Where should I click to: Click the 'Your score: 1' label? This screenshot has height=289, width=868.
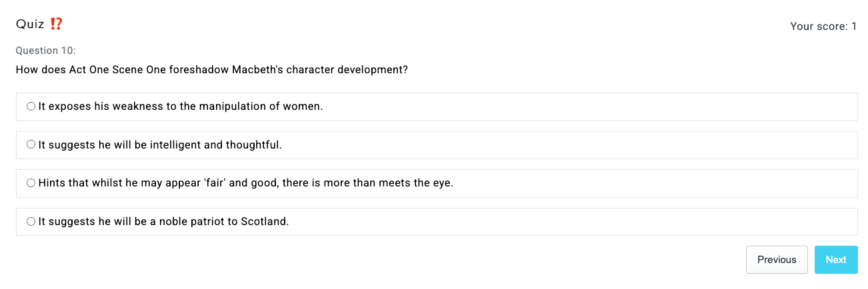pyautogui.click(x=823, y=27)
